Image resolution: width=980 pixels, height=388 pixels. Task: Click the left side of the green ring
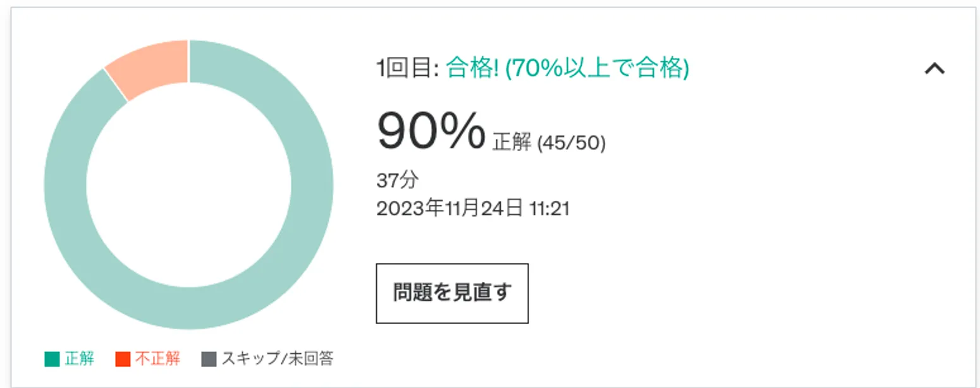tap(65, 185)
